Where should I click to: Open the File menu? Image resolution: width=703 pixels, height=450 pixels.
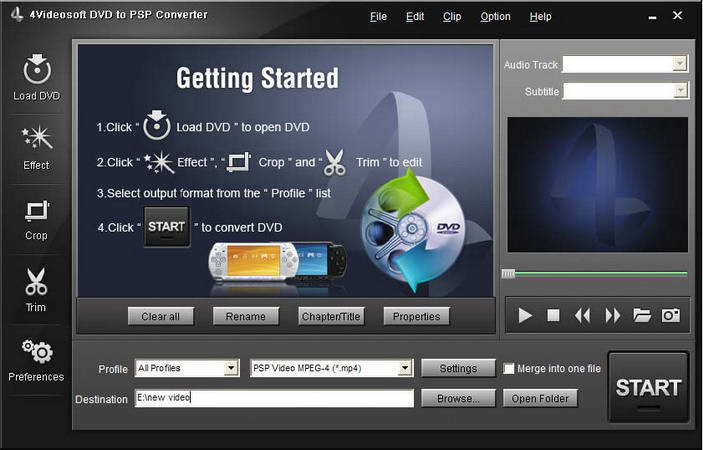378,17
